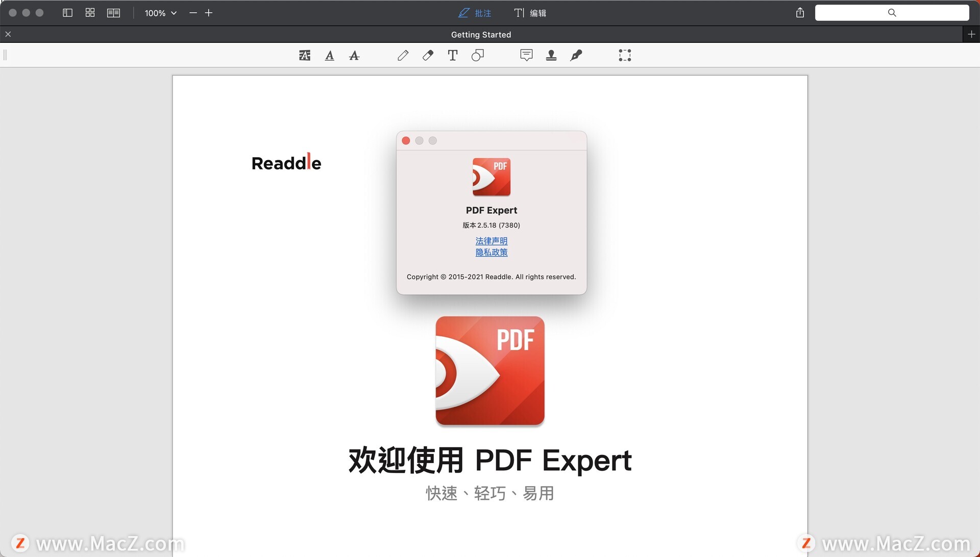Add a new tab with plus

pyautogui.click(x=971, y=34)
